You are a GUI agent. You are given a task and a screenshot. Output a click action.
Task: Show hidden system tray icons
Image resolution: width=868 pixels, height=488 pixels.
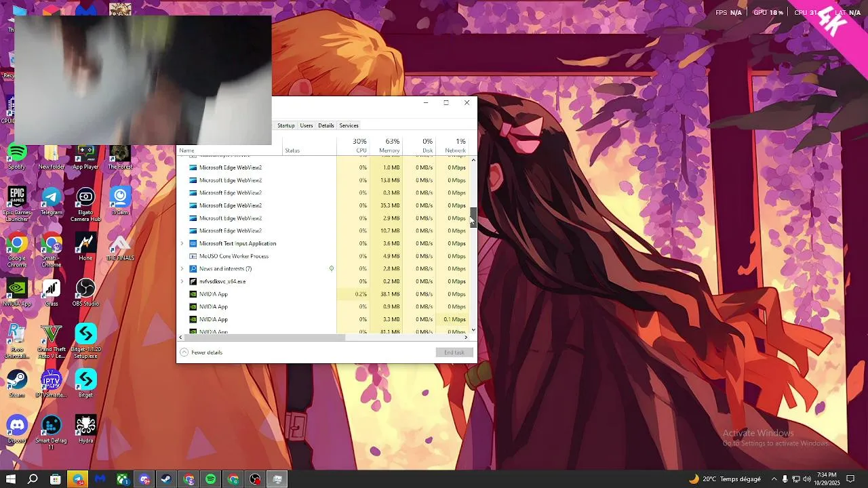[774, 479]
